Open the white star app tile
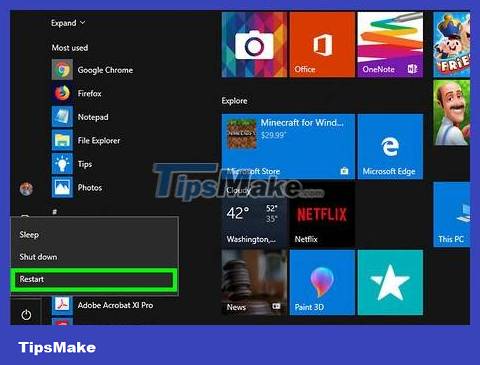This screenshot has width=480, height=365. click(390, 283)
